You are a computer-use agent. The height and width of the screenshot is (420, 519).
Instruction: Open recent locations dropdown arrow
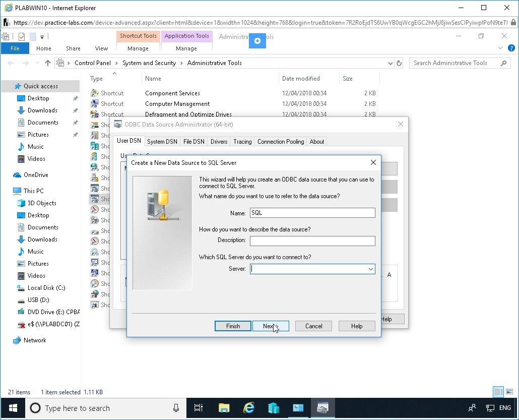37,63
